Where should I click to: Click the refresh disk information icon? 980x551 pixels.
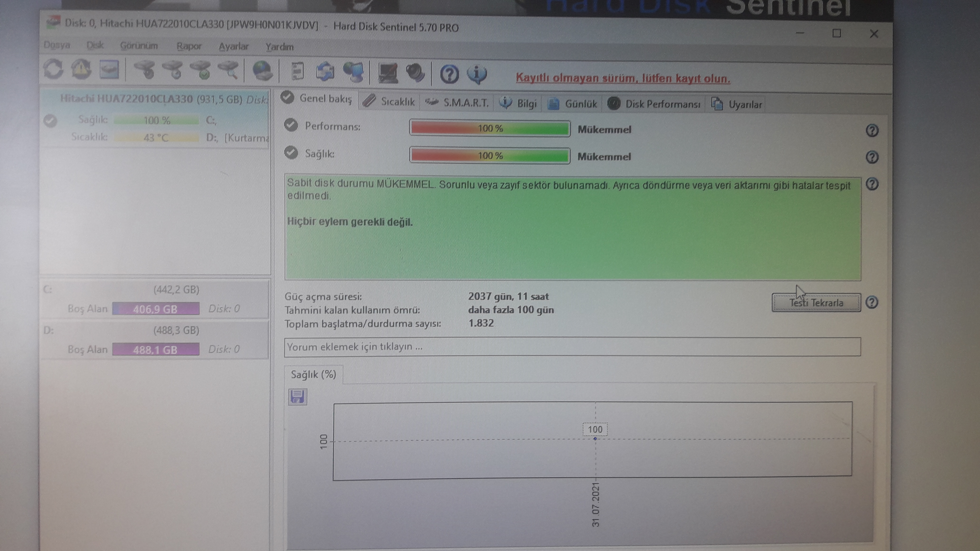coord(53,70)
